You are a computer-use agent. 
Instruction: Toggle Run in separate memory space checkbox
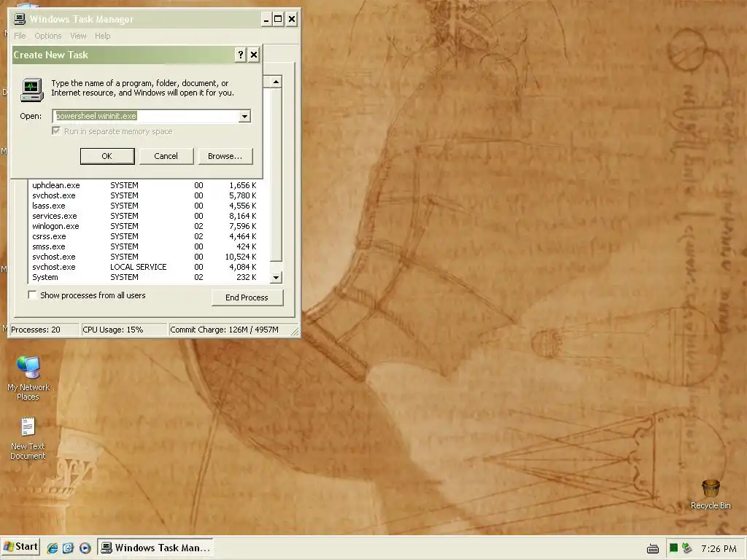coord(56,131)
